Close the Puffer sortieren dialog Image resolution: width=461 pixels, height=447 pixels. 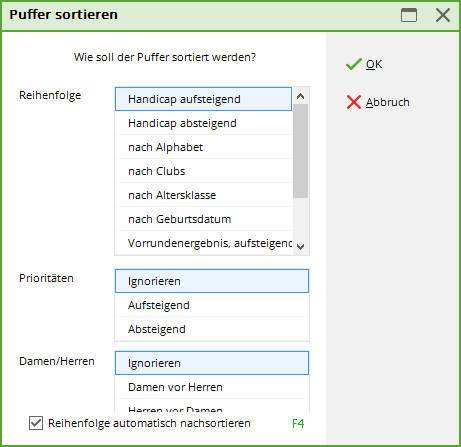pyautogui.click(x=443, y=15)
